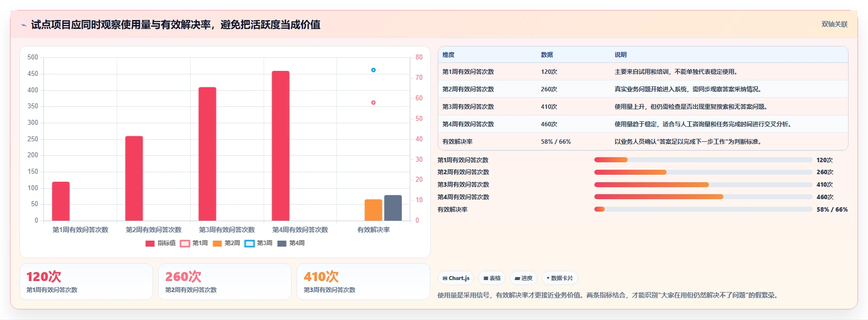Screen dimensions: 868x320
Task: Click the blue data point in chart
Action: [x=373, y=70]
